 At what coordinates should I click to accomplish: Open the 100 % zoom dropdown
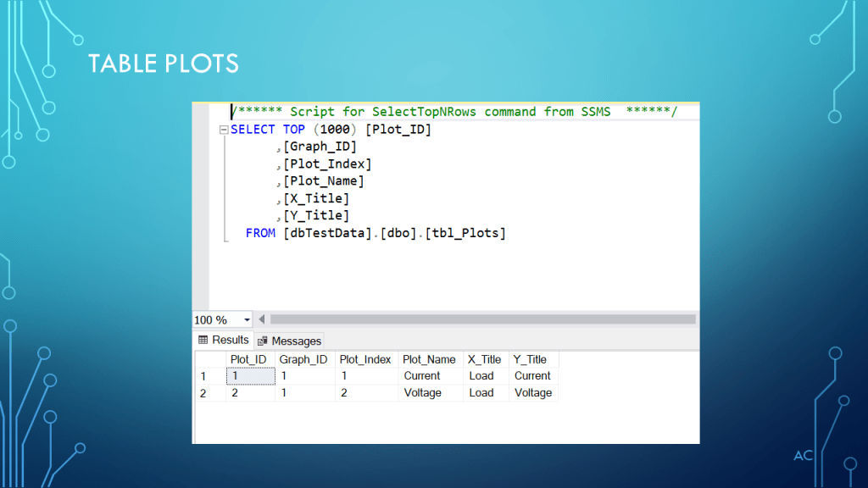coord(247,319)
